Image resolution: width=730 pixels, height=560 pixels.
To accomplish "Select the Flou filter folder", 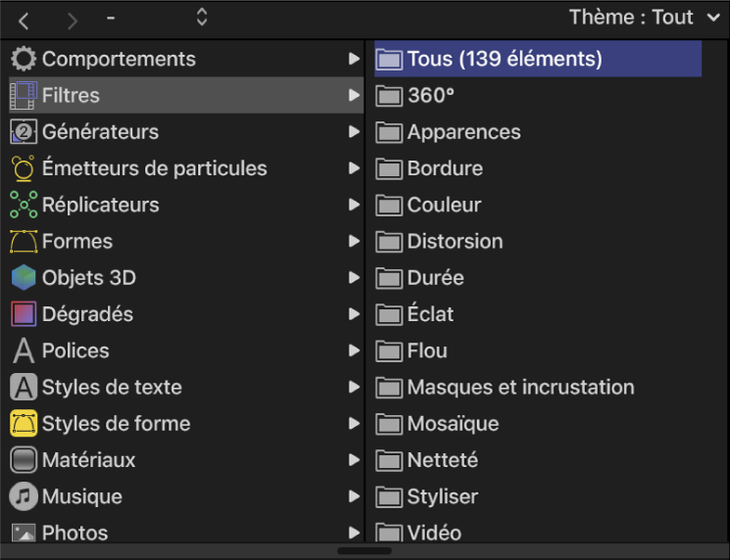I will [427, 350].
